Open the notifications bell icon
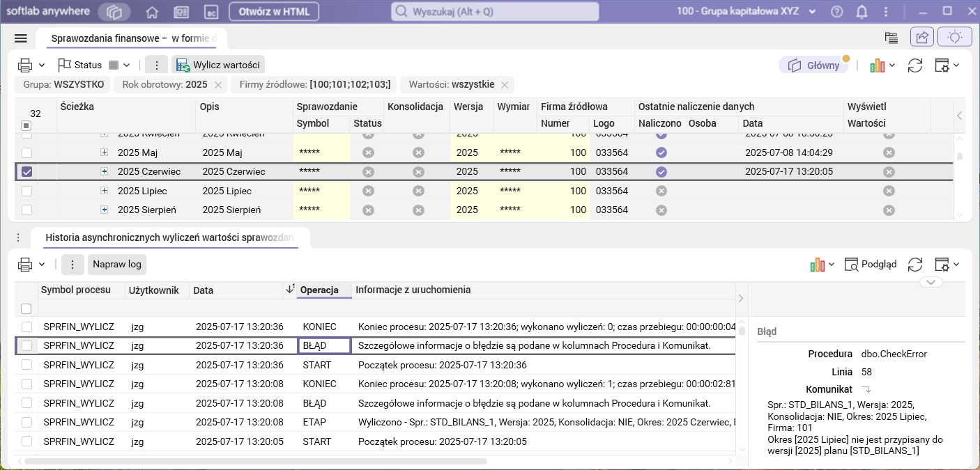This screenshot has width=980, height=470. click(x=862, y=12)
